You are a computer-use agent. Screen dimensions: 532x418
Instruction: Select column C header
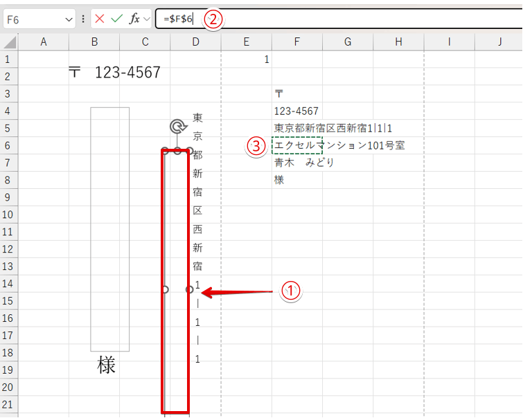[145, 42]
